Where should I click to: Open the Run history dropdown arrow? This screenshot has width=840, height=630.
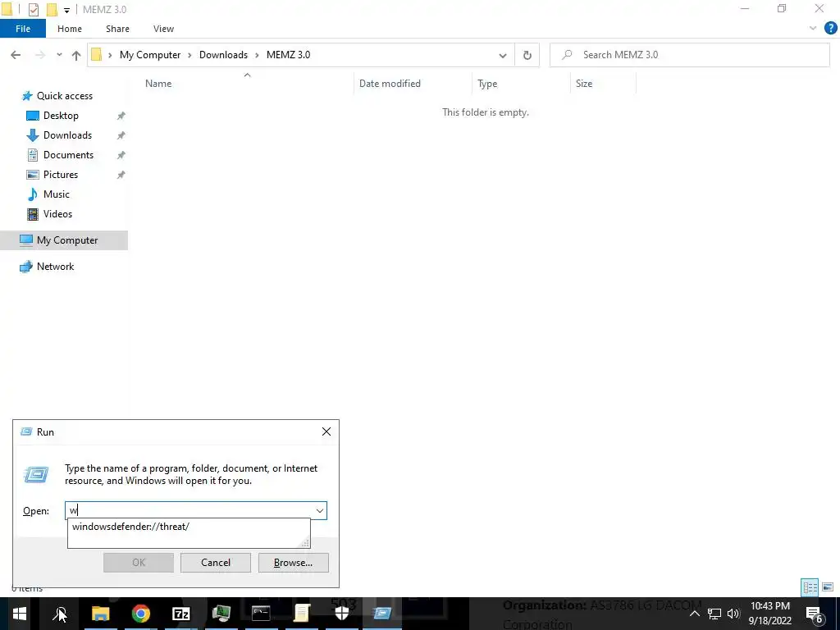320,510
